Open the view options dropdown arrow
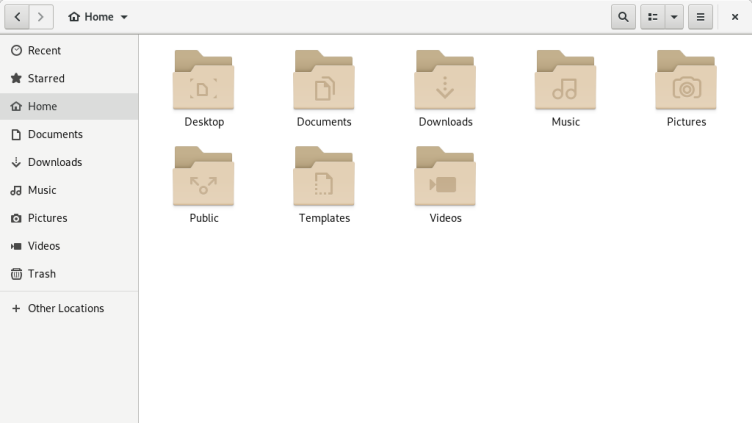Image resolution: width=752 pixels, height=423 pixels. [675, 17]
